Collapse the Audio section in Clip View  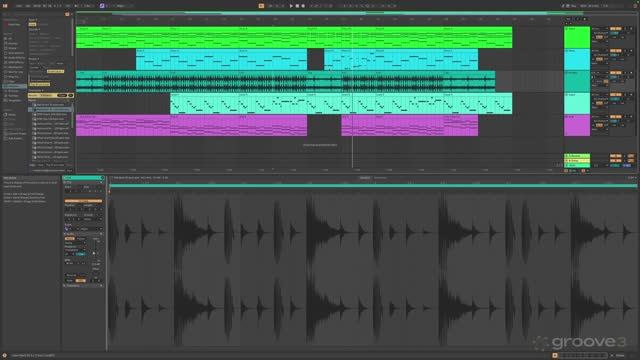(x=64, y=234)
